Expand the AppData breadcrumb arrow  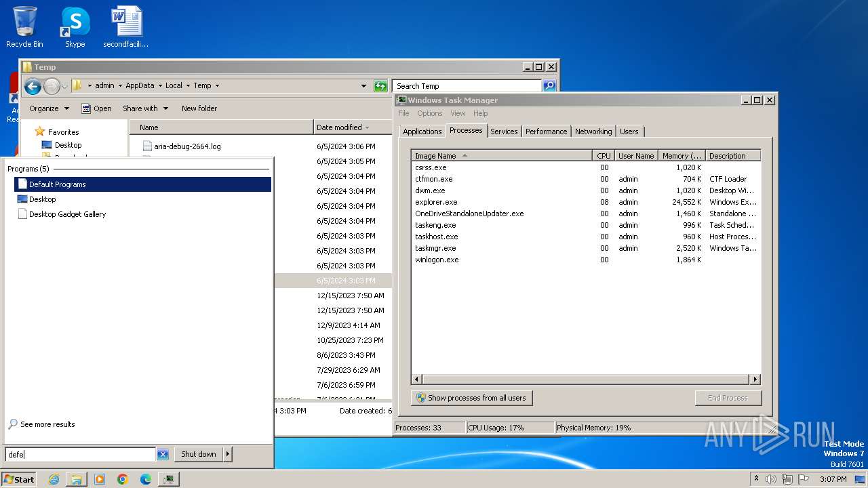(160, 86)
